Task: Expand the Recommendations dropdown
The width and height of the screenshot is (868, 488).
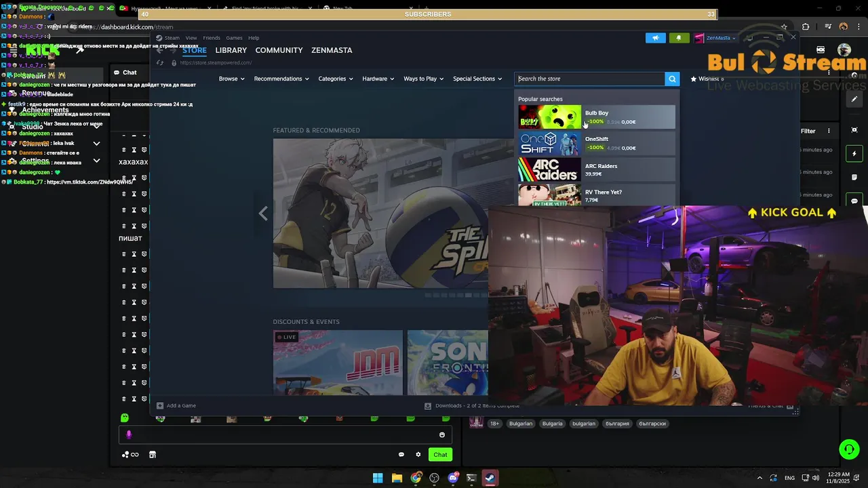Action: (281, 79)
